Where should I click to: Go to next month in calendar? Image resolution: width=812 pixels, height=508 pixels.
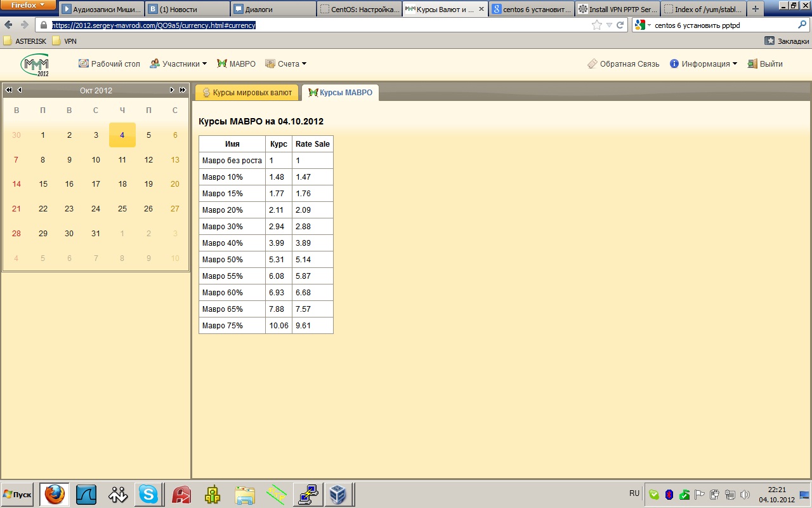point(172,90)
